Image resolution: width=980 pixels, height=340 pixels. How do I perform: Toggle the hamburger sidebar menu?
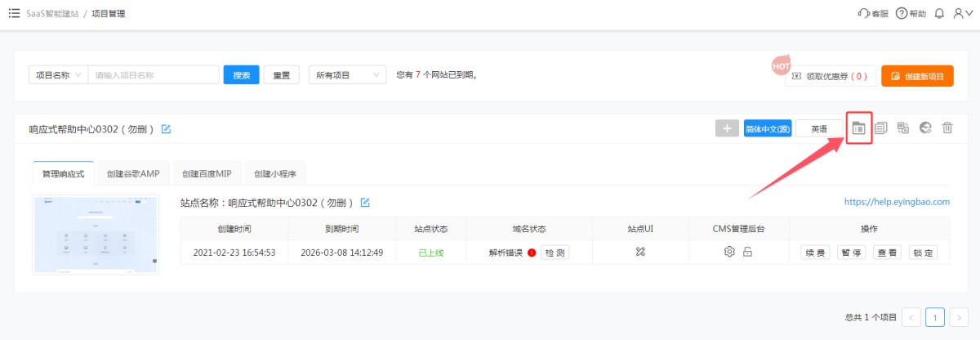[x=14, y=14]
